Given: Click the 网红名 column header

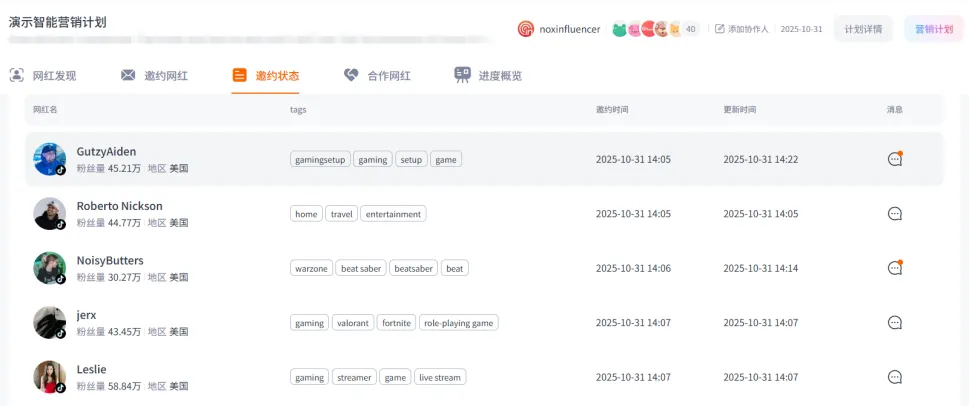Looking at the screenshot, I should point(45,109).
